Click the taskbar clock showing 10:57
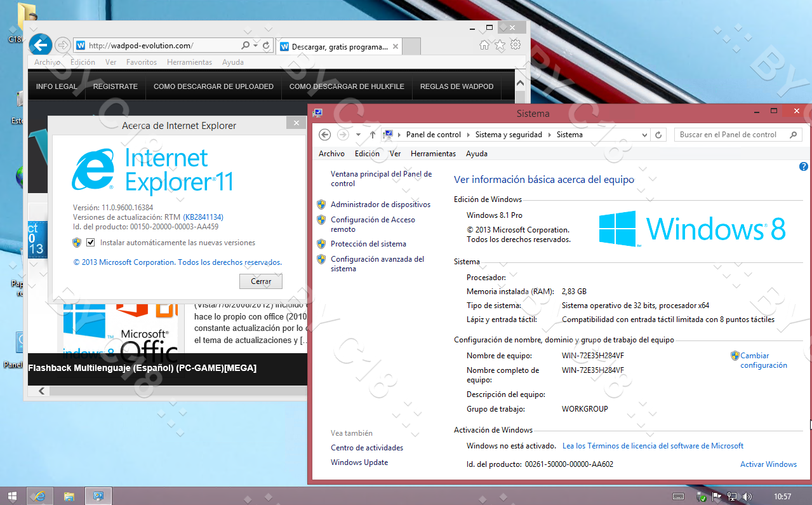 pos(783,496)
